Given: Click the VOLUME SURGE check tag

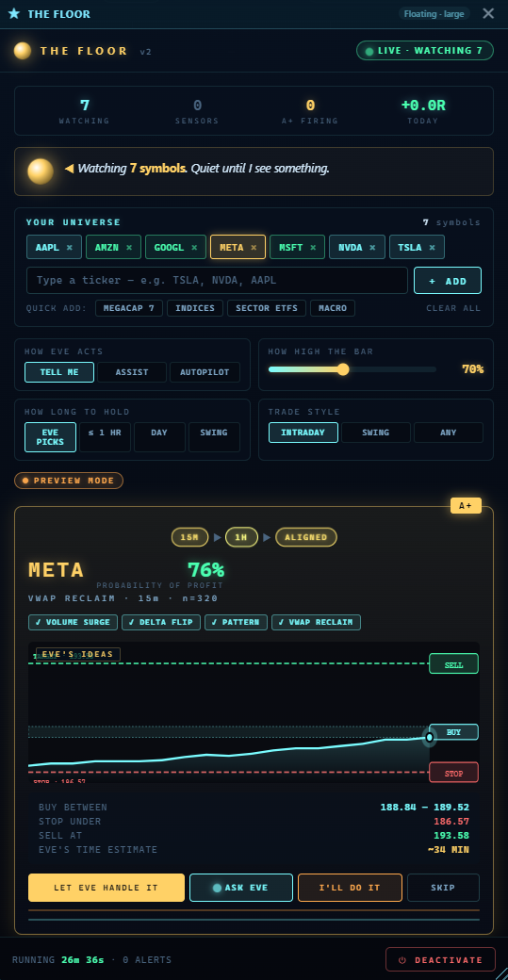Looking at the screenshot, I should click(x=74, y=622).
